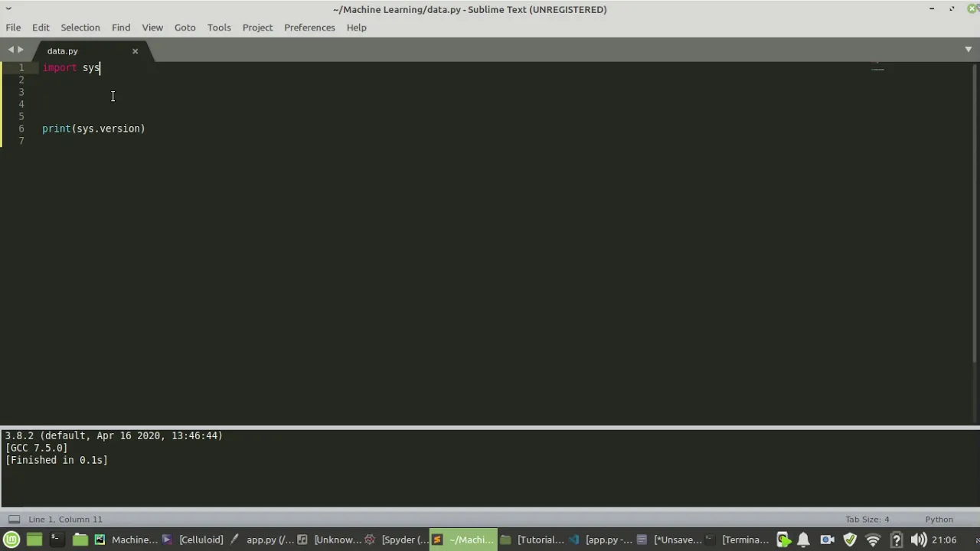Open battery power status icon

[897, 540]
